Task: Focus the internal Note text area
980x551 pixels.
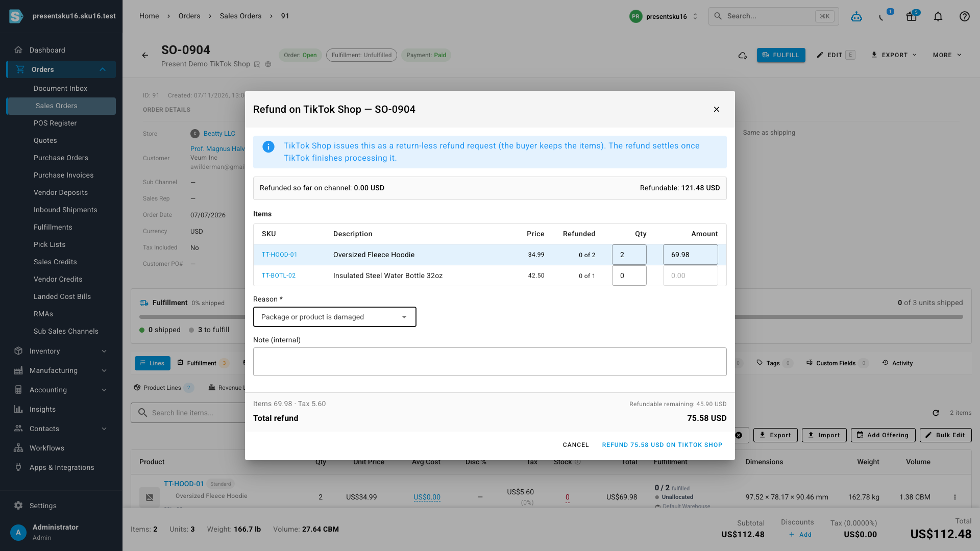Action: (490, 362)
